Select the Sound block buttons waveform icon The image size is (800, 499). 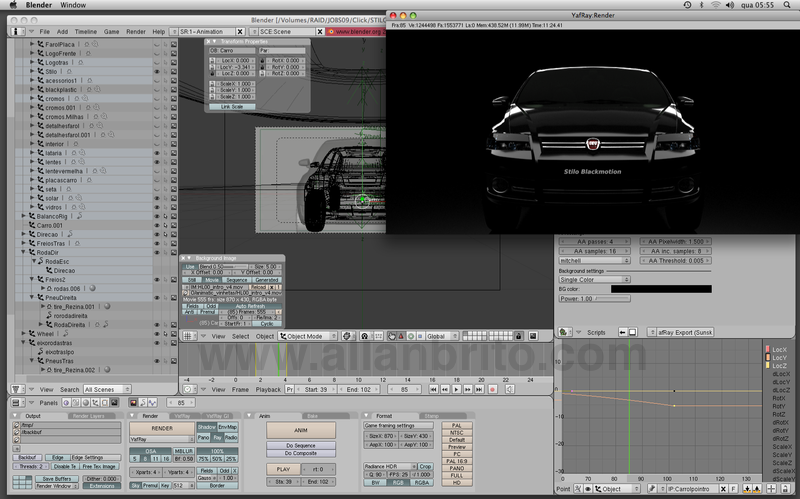pos(152,403)
